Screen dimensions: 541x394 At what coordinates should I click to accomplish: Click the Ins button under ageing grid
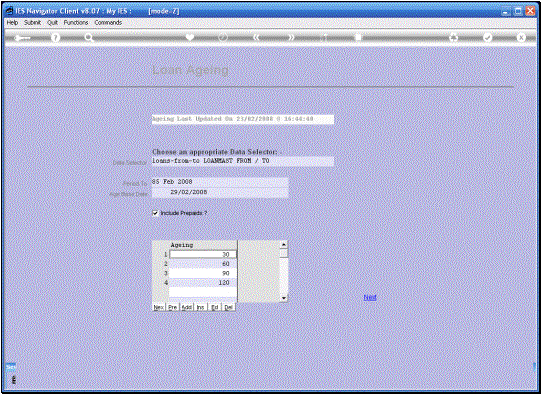200,307
